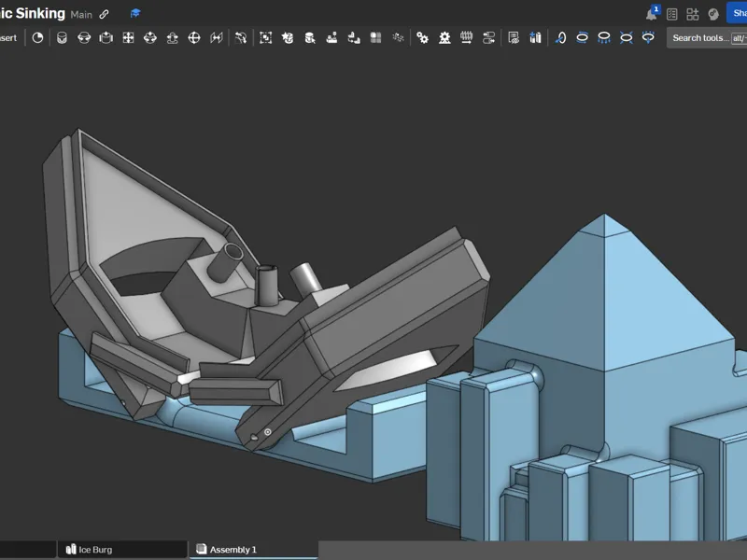Viewport: 747px width, 560px height.
Task: Click the ring with circling arrows icon
Action: pyautogui.click(x=582, y=37)
